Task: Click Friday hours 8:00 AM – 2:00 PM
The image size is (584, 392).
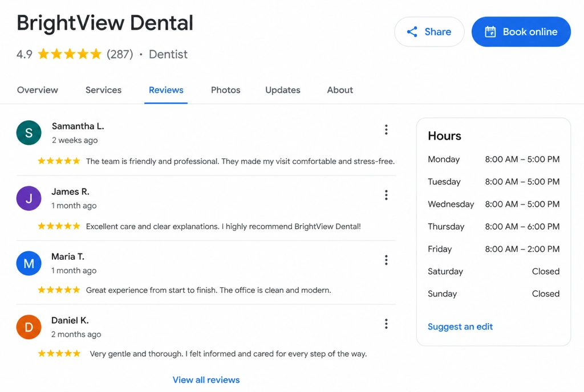Action: 522,249
